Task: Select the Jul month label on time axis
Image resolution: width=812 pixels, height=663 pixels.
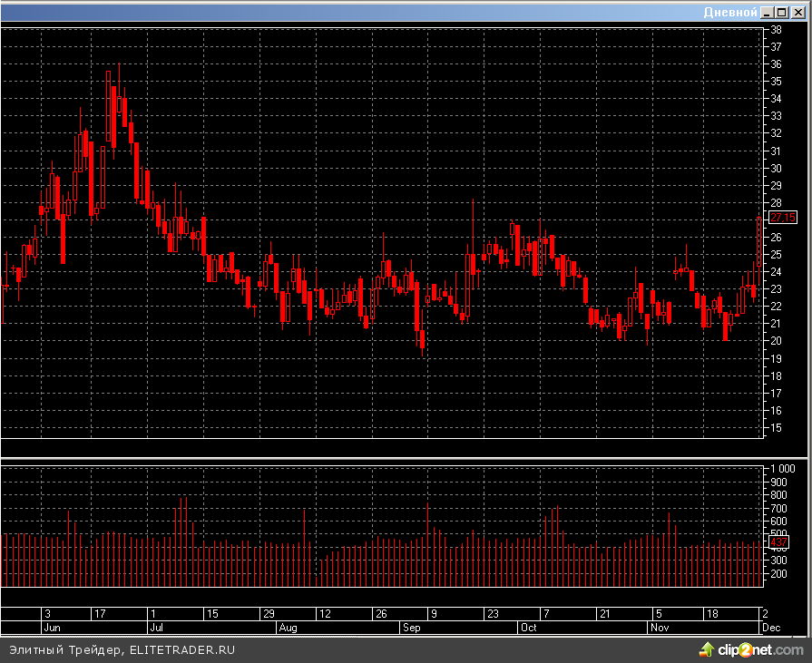Action: (156, 627)
